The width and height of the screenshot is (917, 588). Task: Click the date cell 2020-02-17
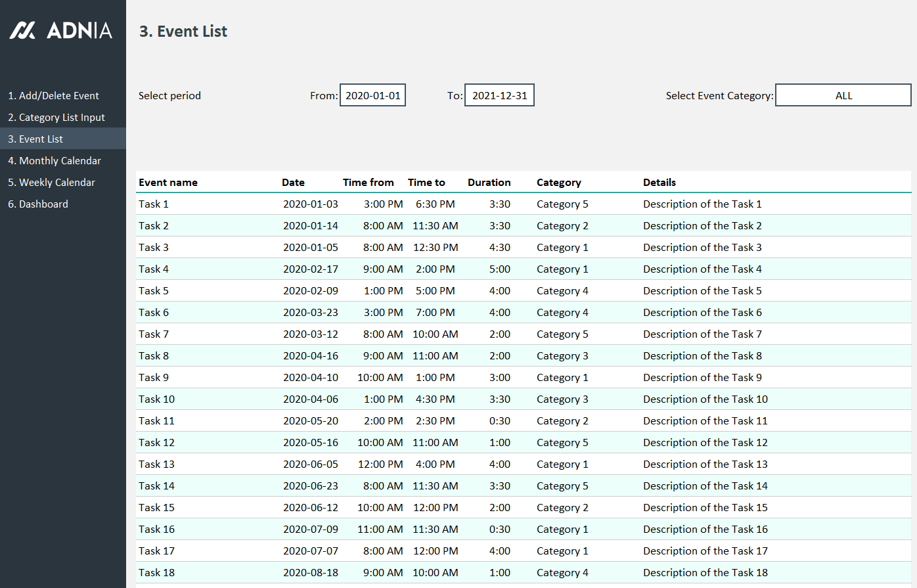[311, 269]
